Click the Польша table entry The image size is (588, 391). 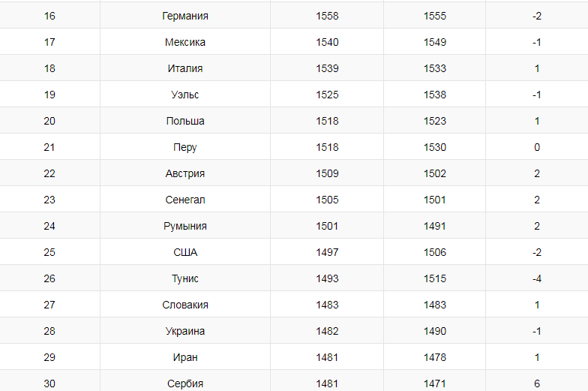click(x=185, y=121)
